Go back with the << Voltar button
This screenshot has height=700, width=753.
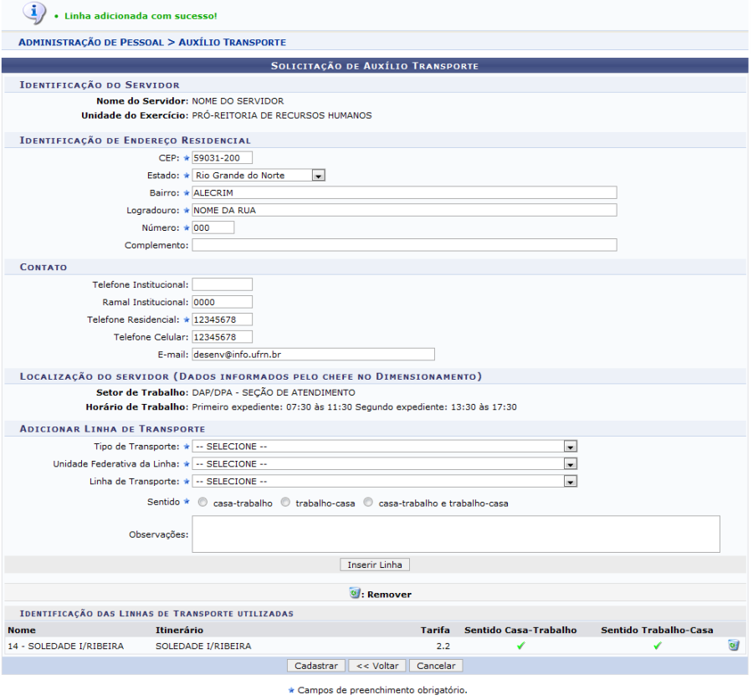pyautogui.click(x=376, y=666)
